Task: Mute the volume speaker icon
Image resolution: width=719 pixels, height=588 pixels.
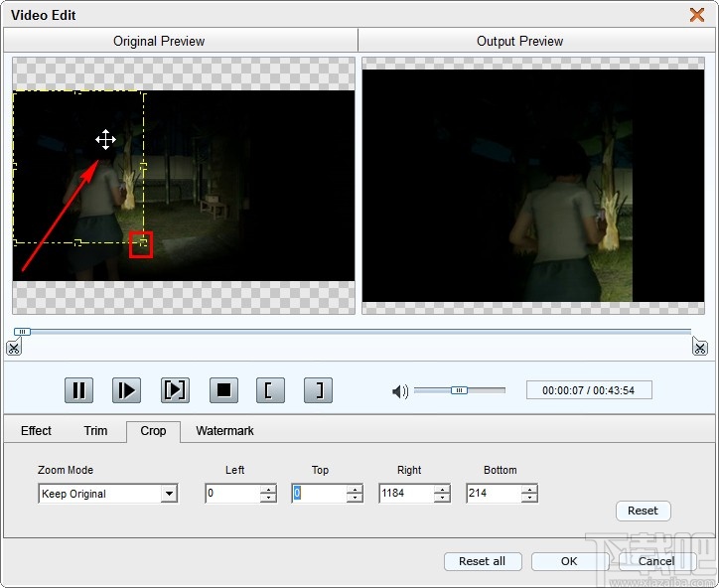Action: [400, 391]
